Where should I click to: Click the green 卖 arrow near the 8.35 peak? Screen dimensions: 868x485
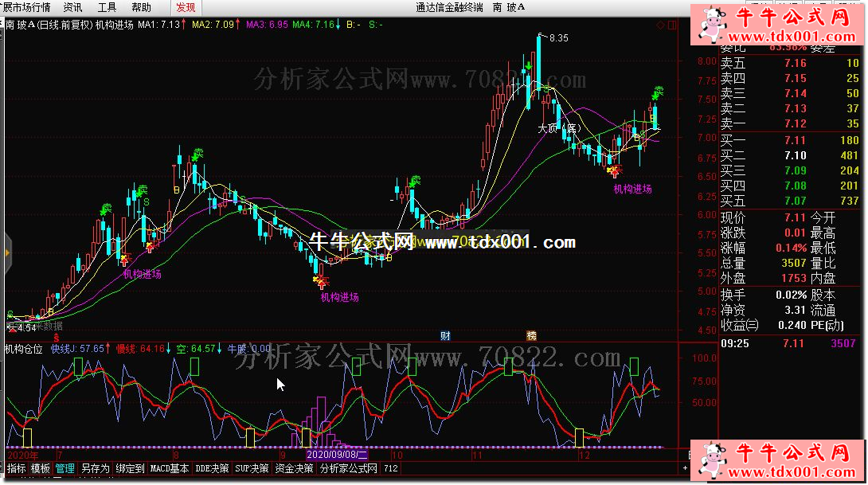pyautogui.click(x=529, y=67)
